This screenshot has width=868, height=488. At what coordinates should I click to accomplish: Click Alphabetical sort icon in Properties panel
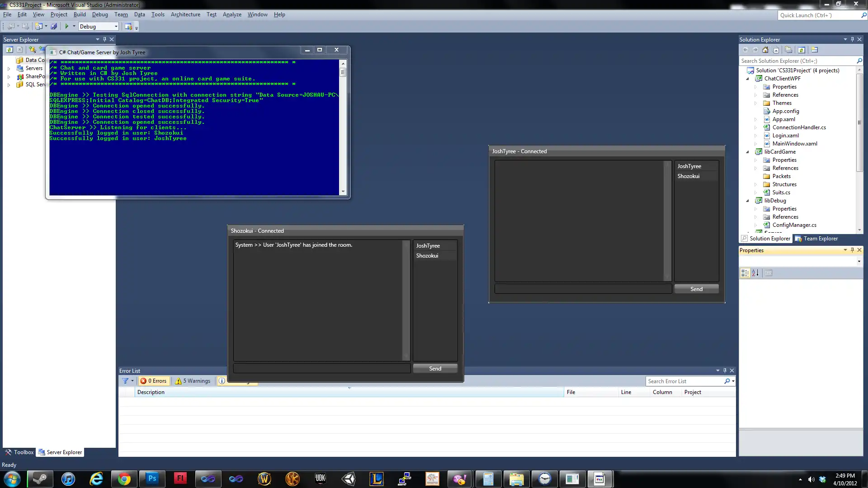tap(755, 273)
